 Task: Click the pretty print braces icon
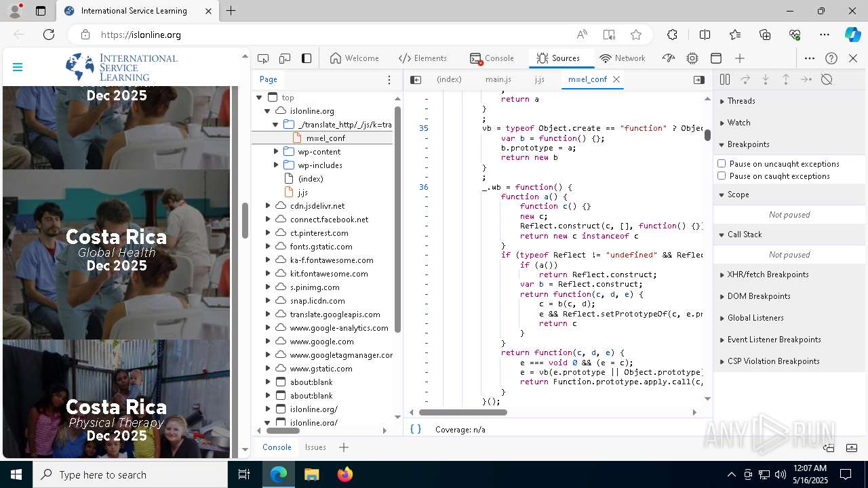click(x=416, y=430)
